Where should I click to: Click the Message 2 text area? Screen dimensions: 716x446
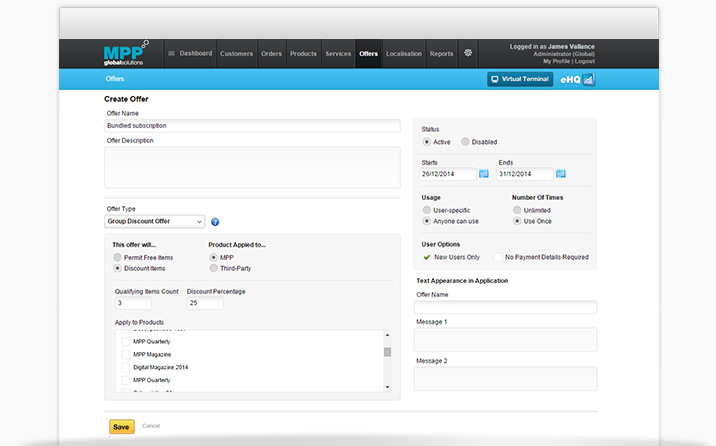505,378
